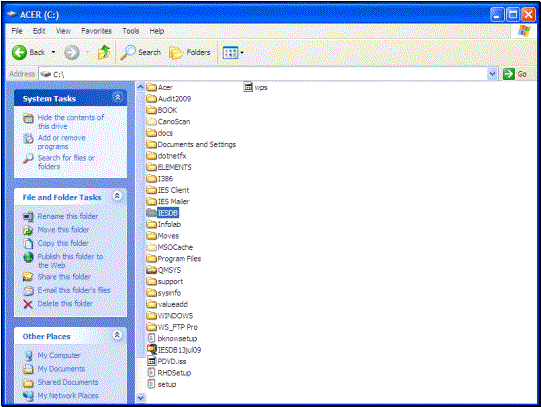Click Rename this folder link

point(68,216)
